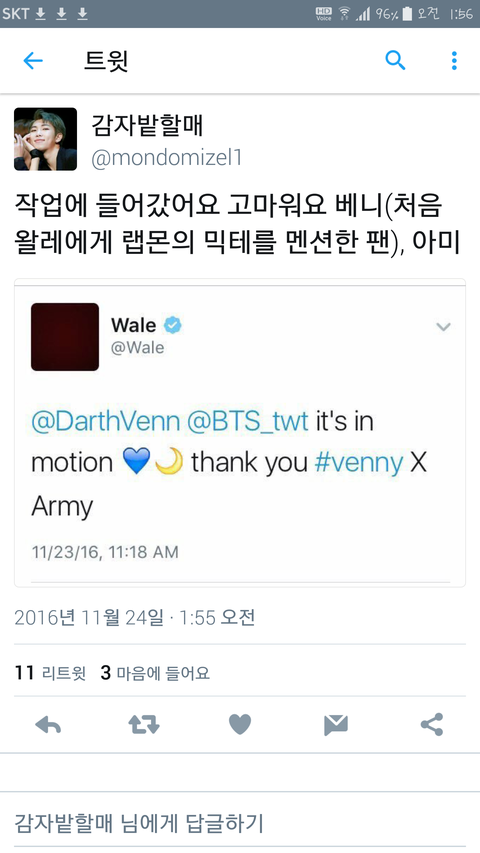Open the search magnifier icon
The height and width of the screenshot is (853, 480).
[x=395, y=60]
